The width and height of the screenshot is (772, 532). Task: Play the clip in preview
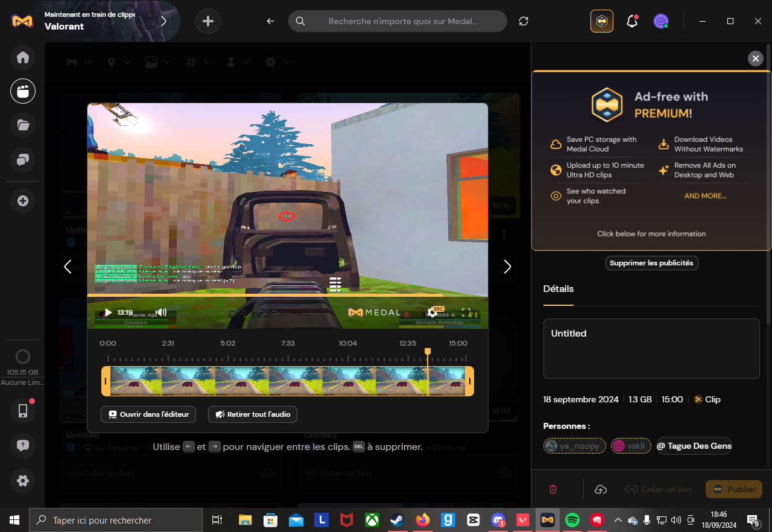click(108, 312)
